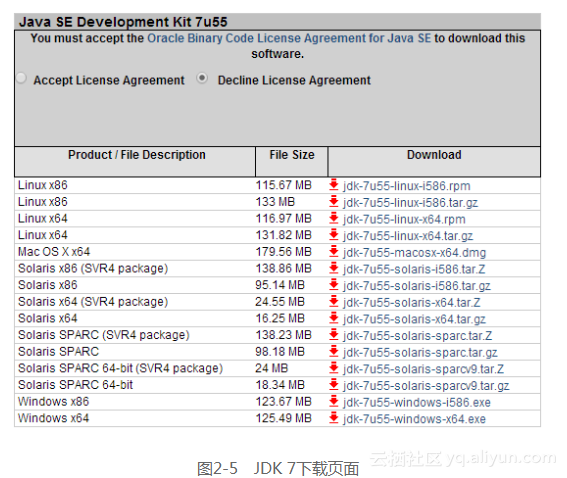Open the jdk-7u55-windows-x64.exe download link
The image size is (567, 478).
414,419
